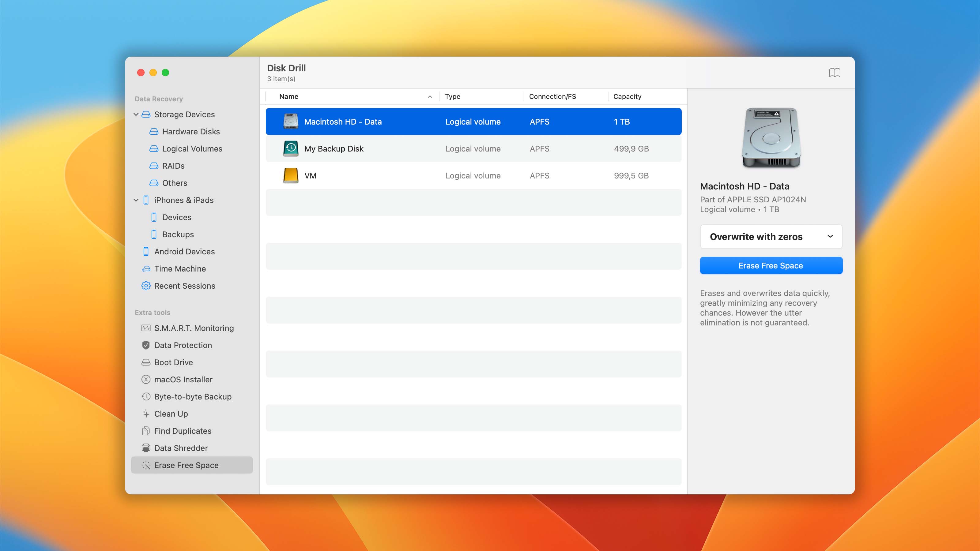Open the Clean Up tool
980x551 pixels.
click(171, 414)
